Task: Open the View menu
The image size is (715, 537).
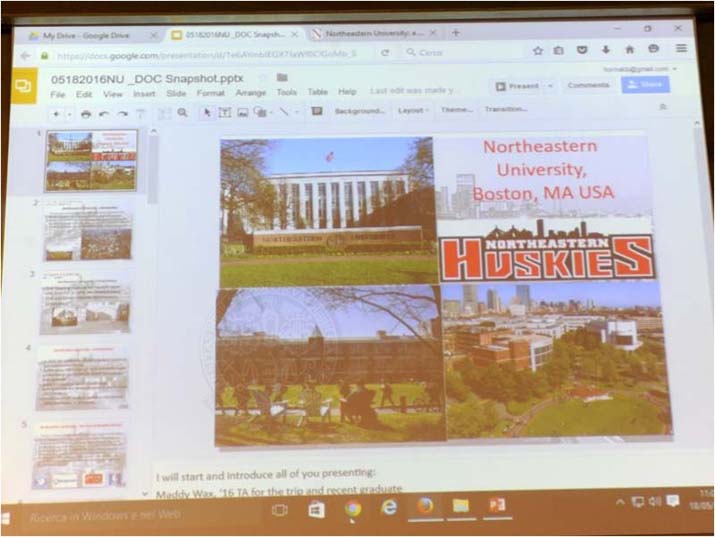Action: coord(113,94)
